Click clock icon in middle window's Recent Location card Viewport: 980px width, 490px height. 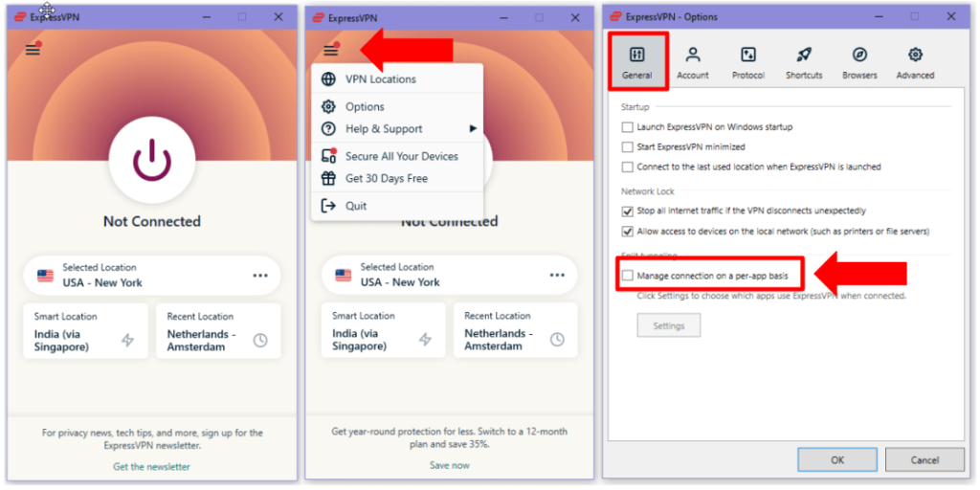557,340
